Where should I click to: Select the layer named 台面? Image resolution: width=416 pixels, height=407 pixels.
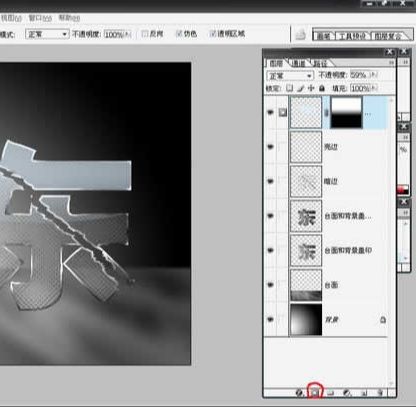(x=331, y=285)
